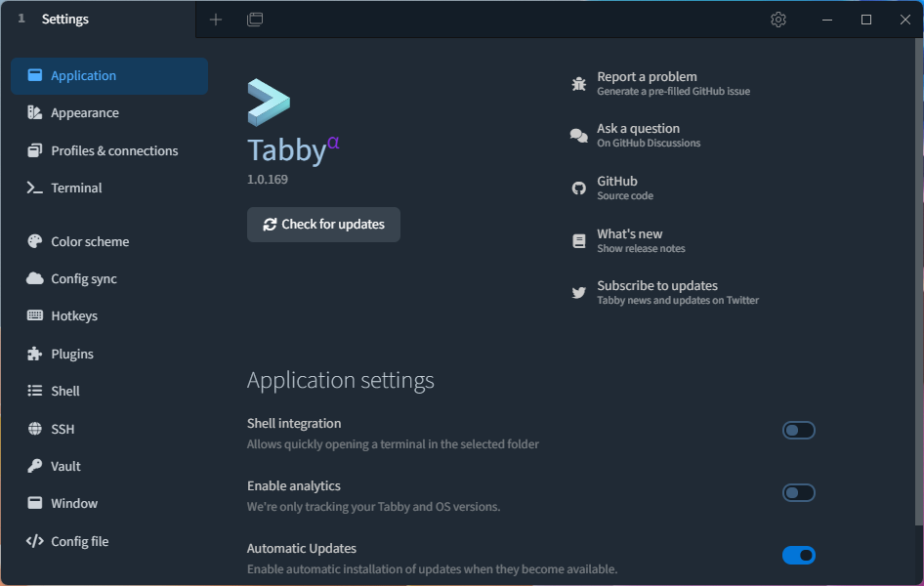Click the new tab plus icon
The image size is (924, 586).
(x=216, y=20)
